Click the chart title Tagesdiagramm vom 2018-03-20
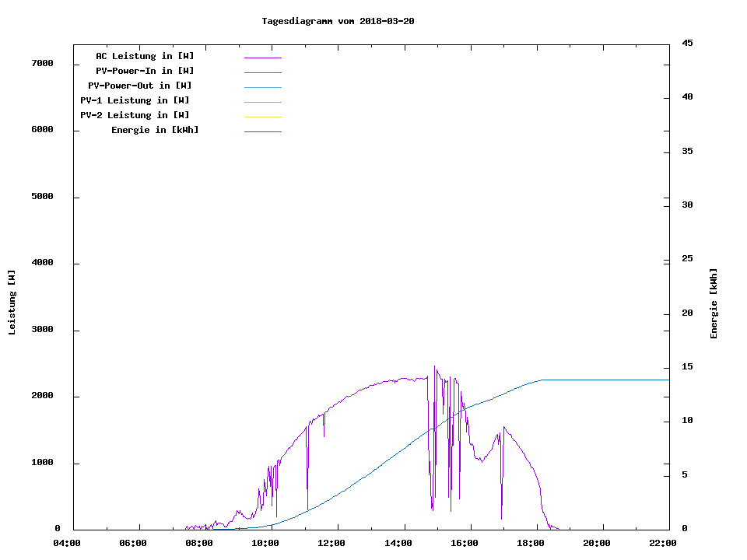The image size is (747, 560). point(338,21)
